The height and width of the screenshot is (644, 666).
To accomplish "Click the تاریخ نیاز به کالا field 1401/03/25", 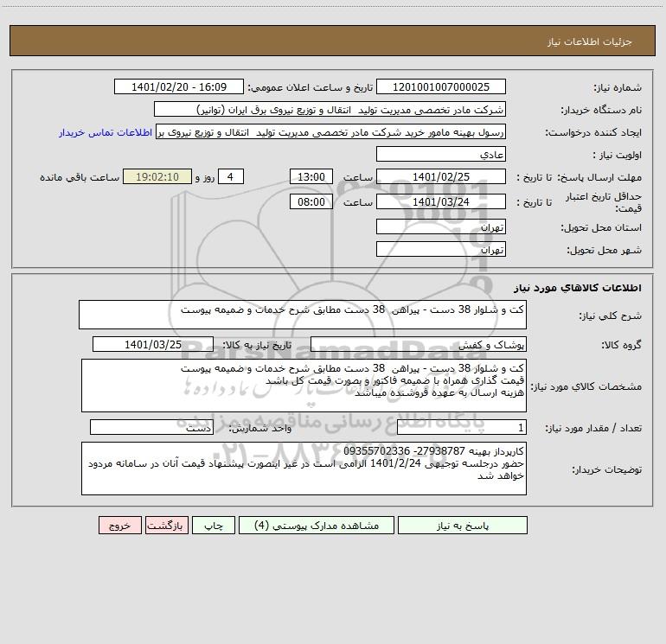I will point(153,344).
